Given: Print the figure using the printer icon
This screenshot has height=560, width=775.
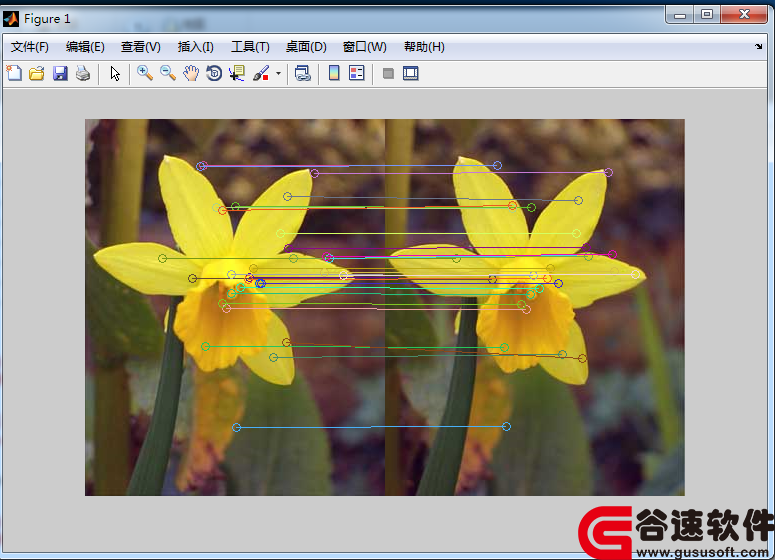Looking at the screenshot, I should click(83, 73).
